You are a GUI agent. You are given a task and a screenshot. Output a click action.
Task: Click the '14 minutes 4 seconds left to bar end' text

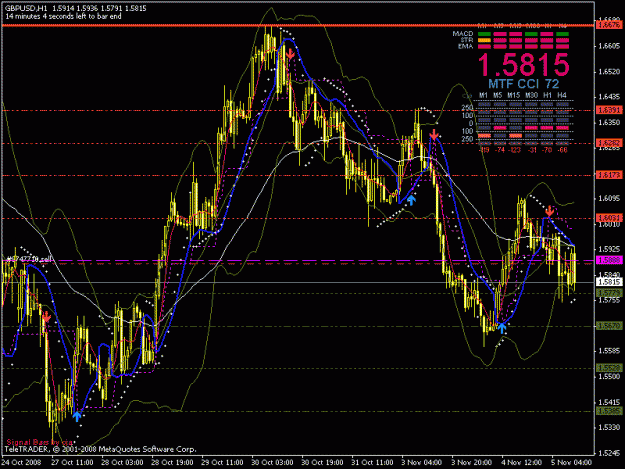(x=63, y=16)
